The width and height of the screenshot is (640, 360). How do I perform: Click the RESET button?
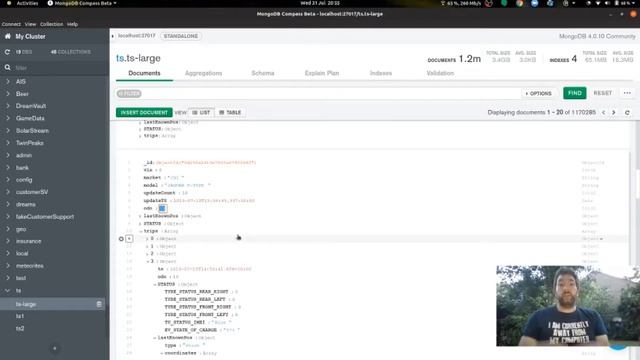602,93
